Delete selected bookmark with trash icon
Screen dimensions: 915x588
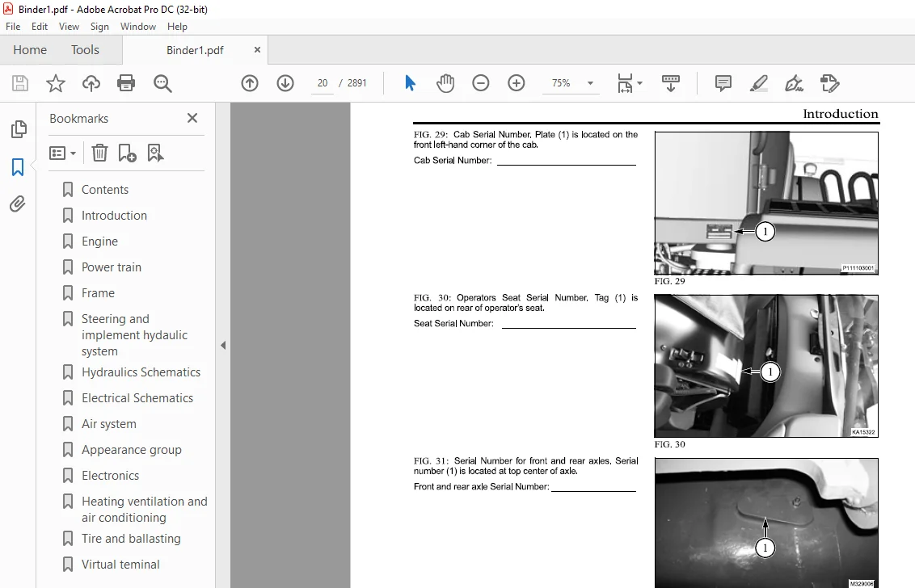tap(99, 153)
